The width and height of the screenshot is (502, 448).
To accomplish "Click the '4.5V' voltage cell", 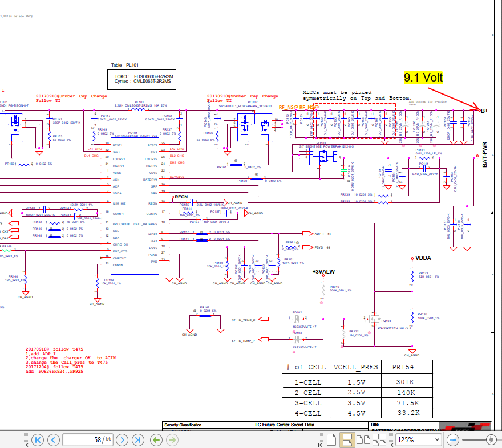I will (x=357, y=413).
